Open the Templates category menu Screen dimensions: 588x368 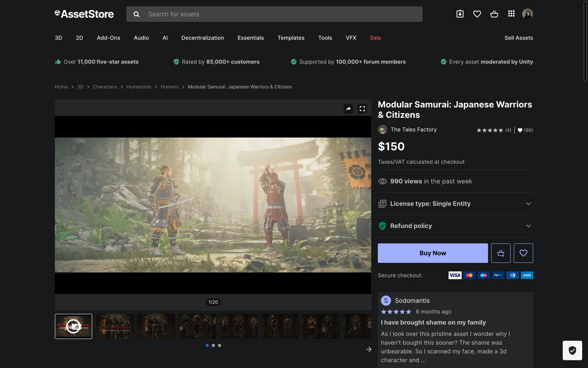291,38
